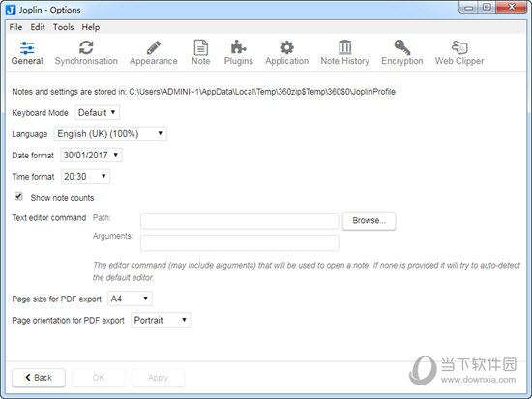Open the General settings section icon
Image resolution: width=532 pixels, height=399 pixels.
27,47
